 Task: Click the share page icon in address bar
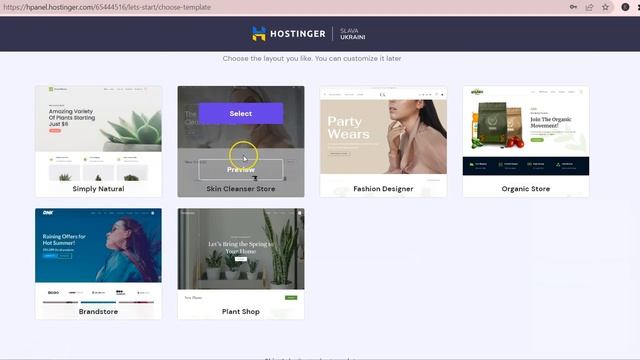pyautogui.click(x=589, y=7)
